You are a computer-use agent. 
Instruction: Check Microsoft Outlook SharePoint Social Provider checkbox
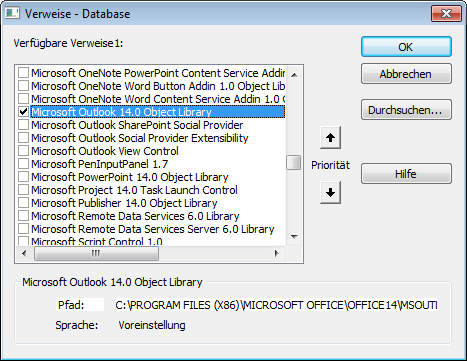point(23,125)
